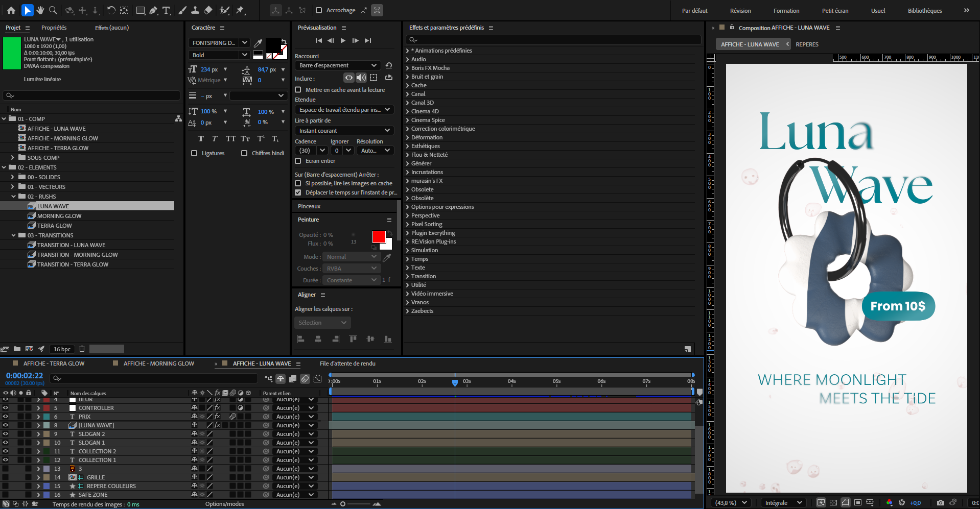
Task: Check Si possible, lire les images en cache
Action: point(298,183)
